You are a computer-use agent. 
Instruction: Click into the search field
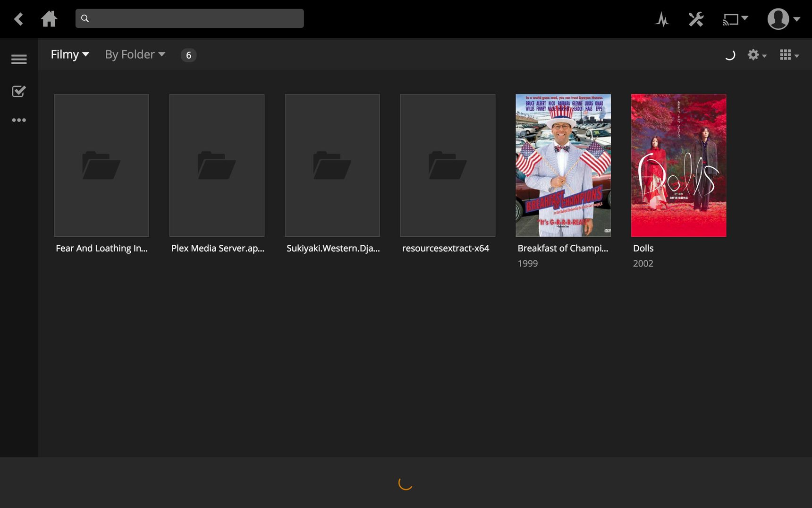pyautogui.click(x=189, y=18)
